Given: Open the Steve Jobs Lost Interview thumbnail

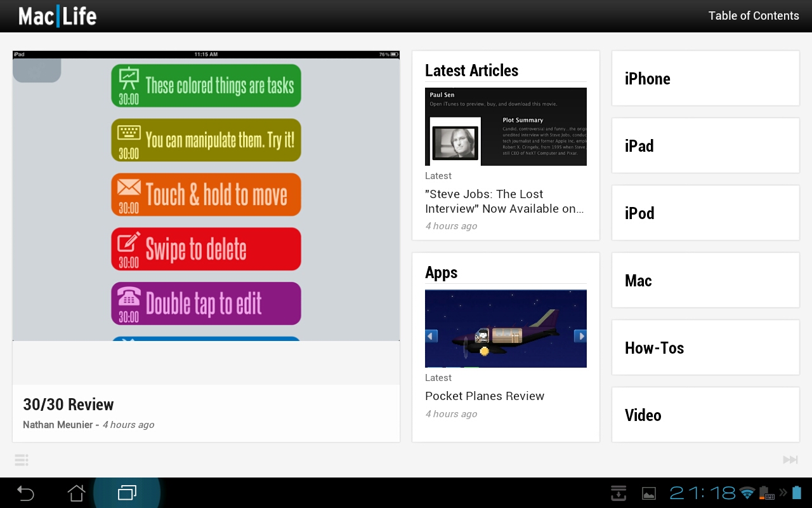Looking at the screenshot, I should pos(506,126).
